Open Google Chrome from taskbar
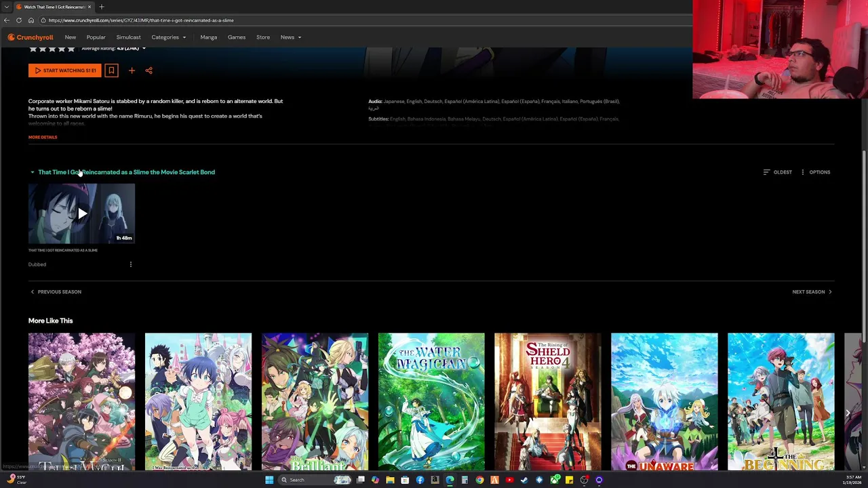This screenshot has height=488, width=868. click(x=479, y=480)
